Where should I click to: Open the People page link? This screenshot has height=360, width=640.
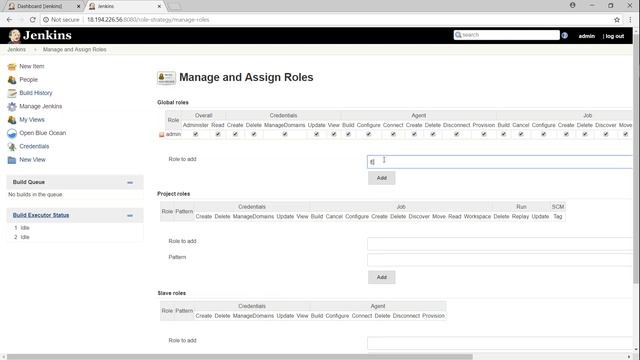click(29, 80)
